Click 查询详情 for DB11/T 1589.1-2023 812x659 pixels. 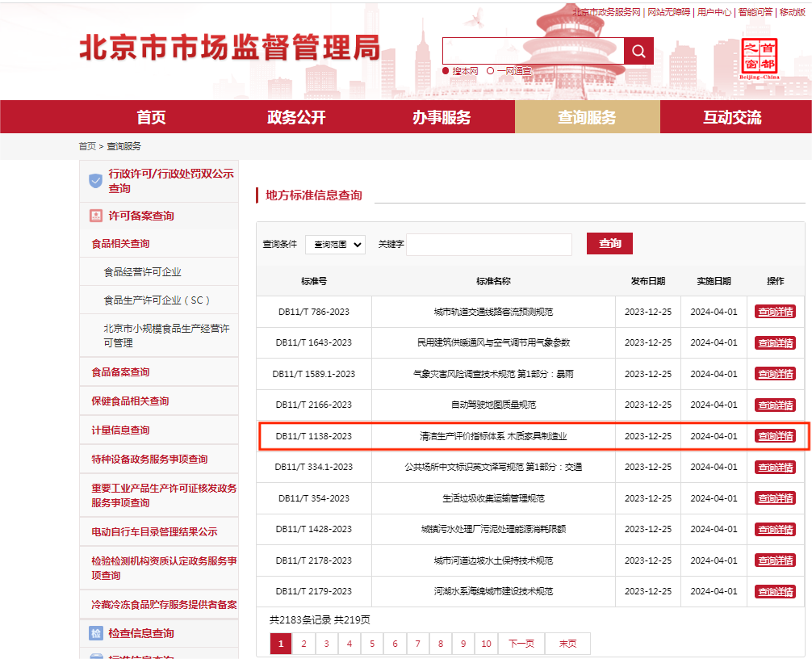775,374
